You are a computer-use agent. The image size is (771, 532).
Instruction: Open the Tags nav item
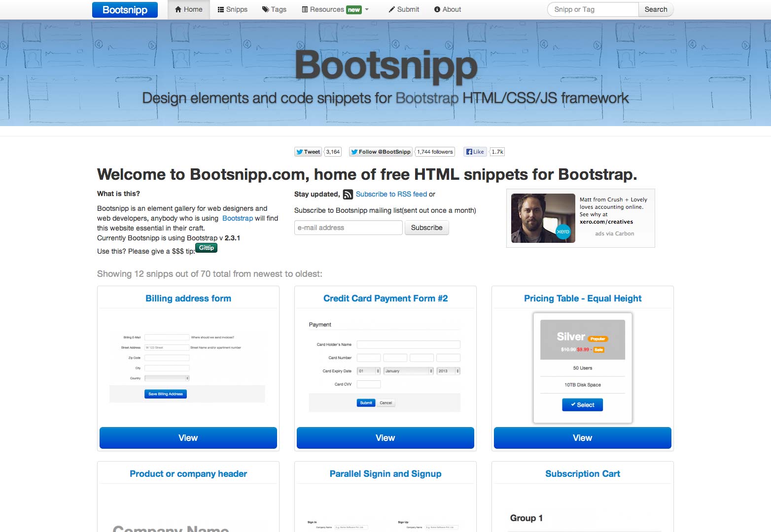pos(274,9)
